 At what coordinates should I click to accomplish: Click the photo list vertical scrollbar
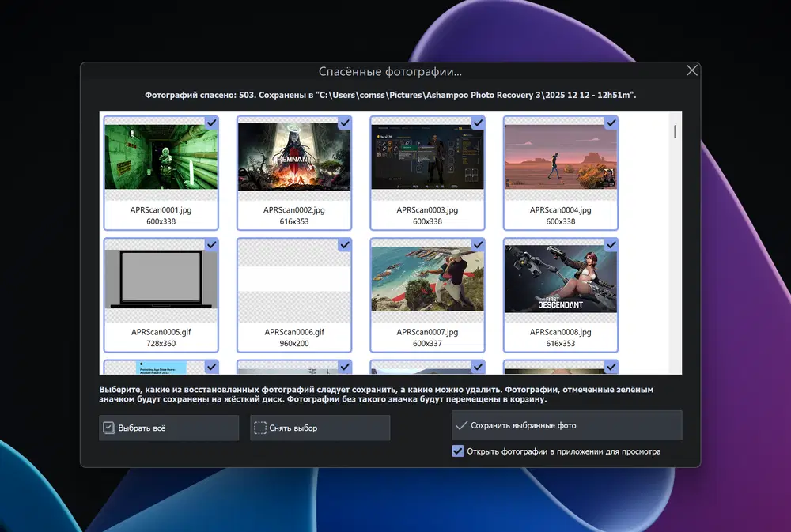(x=675, y=132)
